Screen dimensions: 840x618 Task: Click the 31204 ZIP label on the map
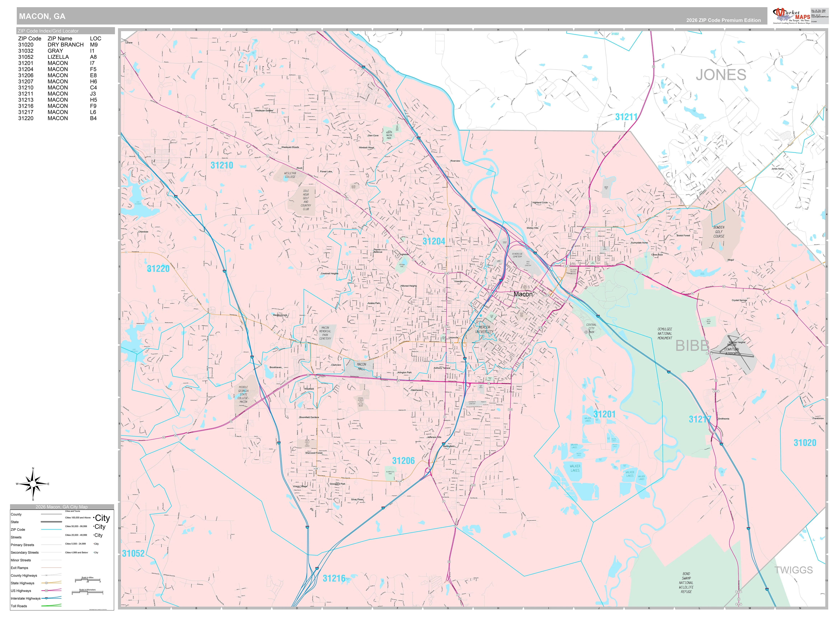click(x=434, y=241)
